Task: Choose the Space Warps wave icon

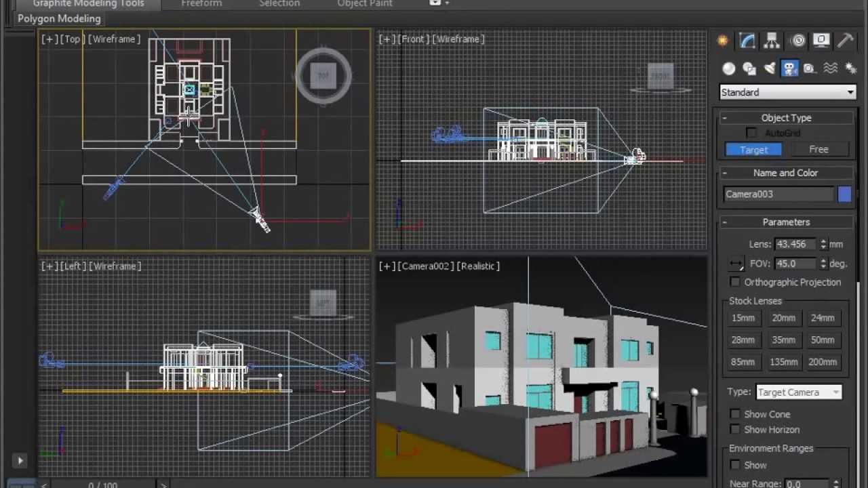Action: click(830, 68)
